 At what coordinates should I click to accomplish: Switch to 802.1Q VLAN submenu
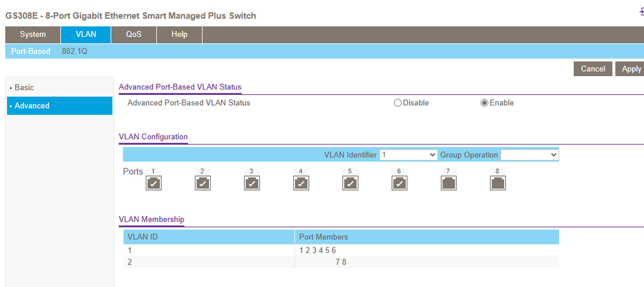[x=74, y=51]
